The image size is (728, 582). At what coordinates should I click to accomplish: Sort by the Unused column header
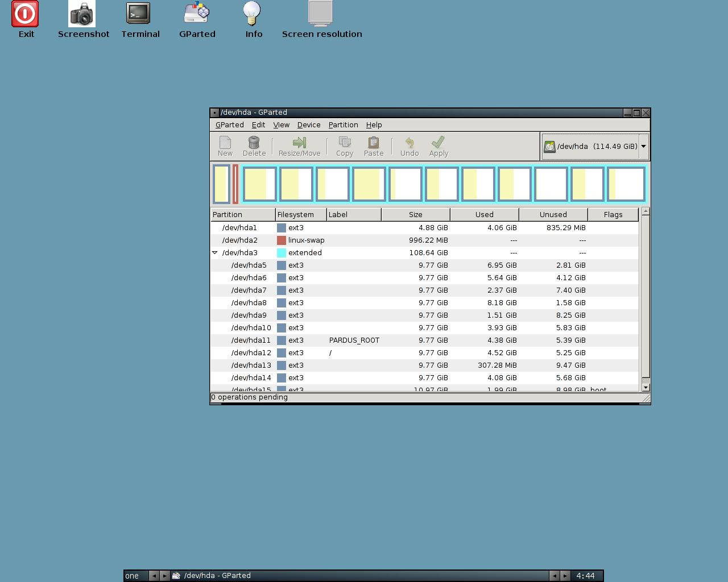(x=553, y=214)
